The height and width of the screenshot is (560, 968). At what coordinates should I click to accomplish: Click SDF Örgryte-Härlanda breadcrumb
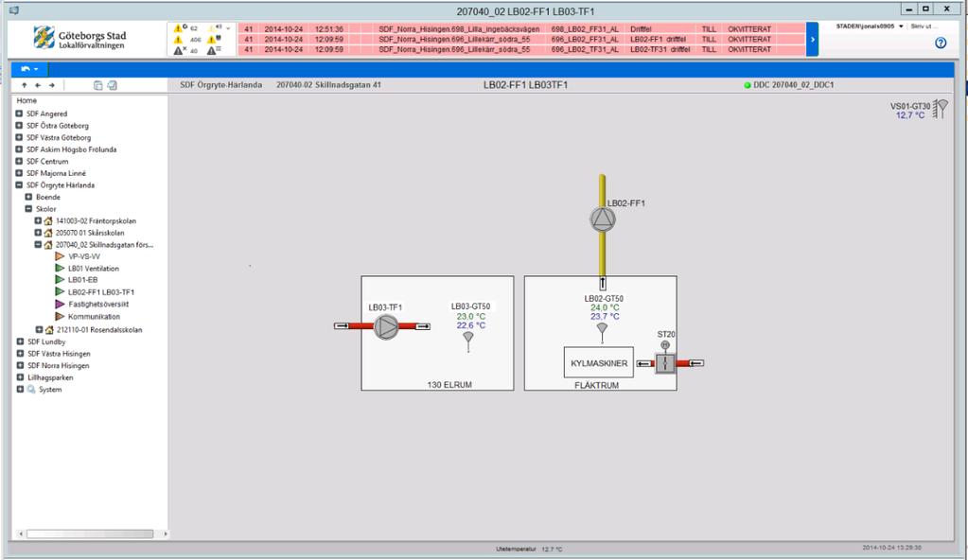point(221,85)
